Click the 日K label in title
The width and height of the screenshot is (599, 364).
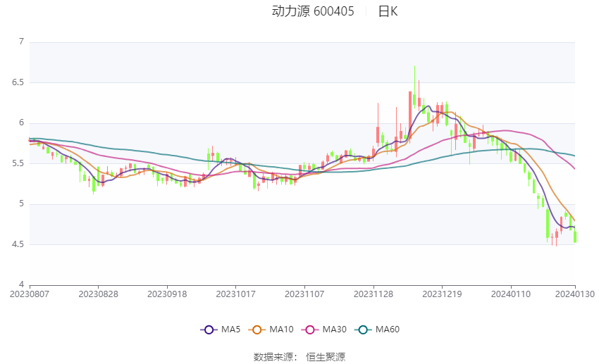pos(388,11)
